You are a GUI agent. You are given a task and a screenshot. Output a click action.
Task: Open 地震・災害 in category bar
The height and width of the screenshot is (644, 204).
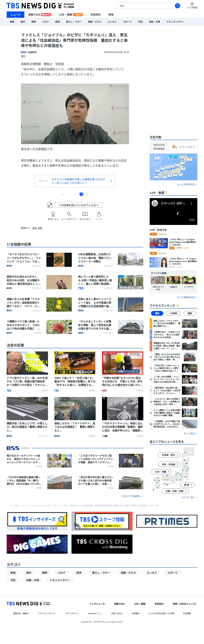[154, 22]
